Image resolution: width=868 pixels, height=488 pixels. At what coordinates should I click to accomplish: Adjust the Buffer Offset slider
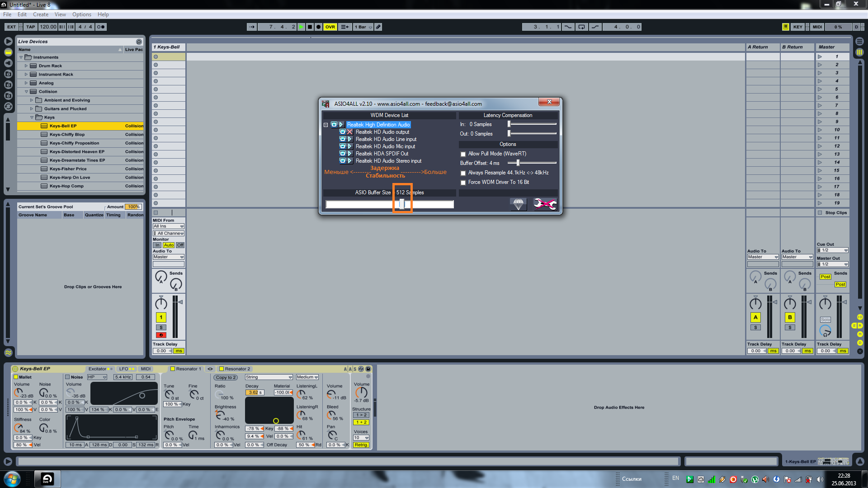518,163
